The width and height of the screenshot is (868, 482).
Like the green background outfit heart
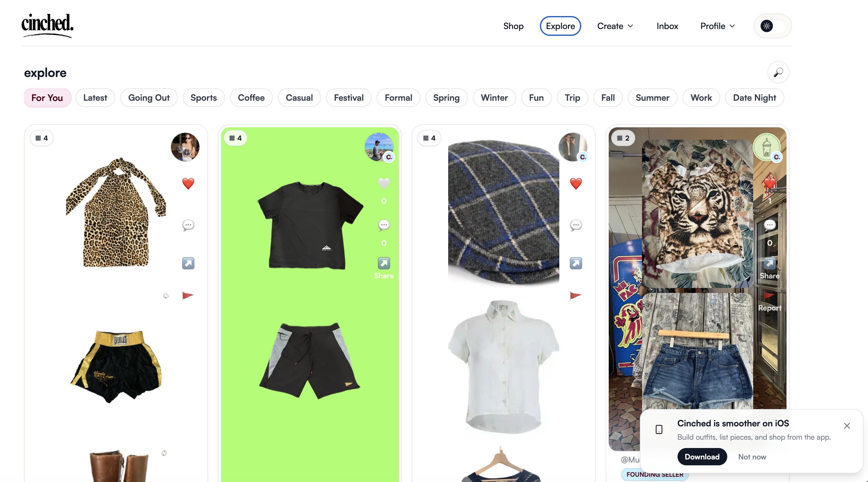[x=384, y=184]
